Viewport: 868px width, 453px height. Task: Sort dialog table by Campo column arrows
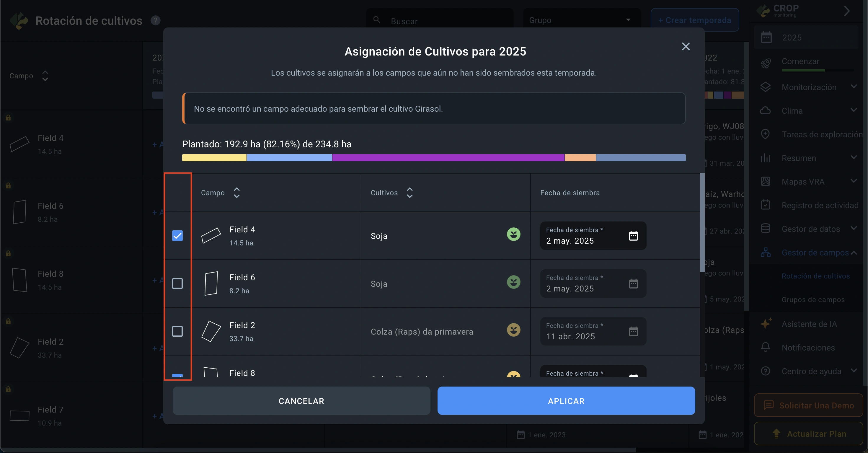point(236,193)
